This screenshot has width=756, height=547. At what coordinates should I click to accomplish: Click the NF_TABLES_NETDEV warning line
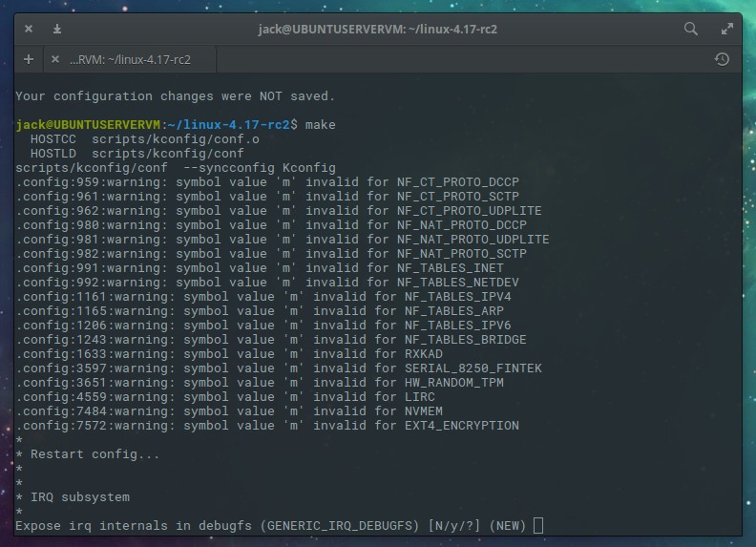click(267, 283)
